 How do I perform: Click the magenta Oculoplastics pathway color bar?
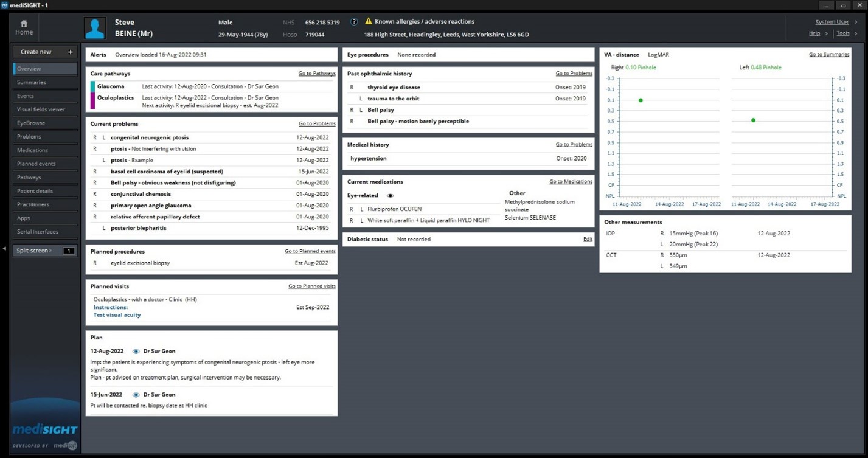pos(92,101)
